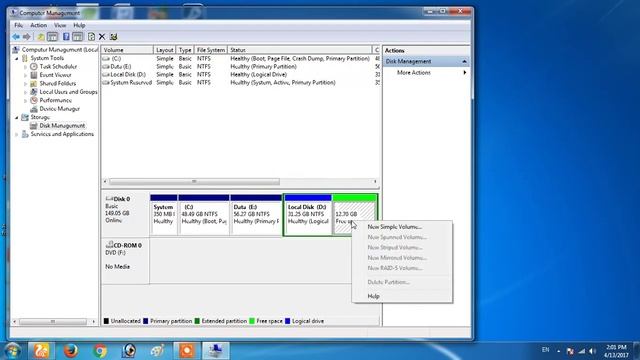The width and height of the screenshot is (640, 360).
Task: Click the Back arrow toolbar icon
Action: [x=16, y=37]
